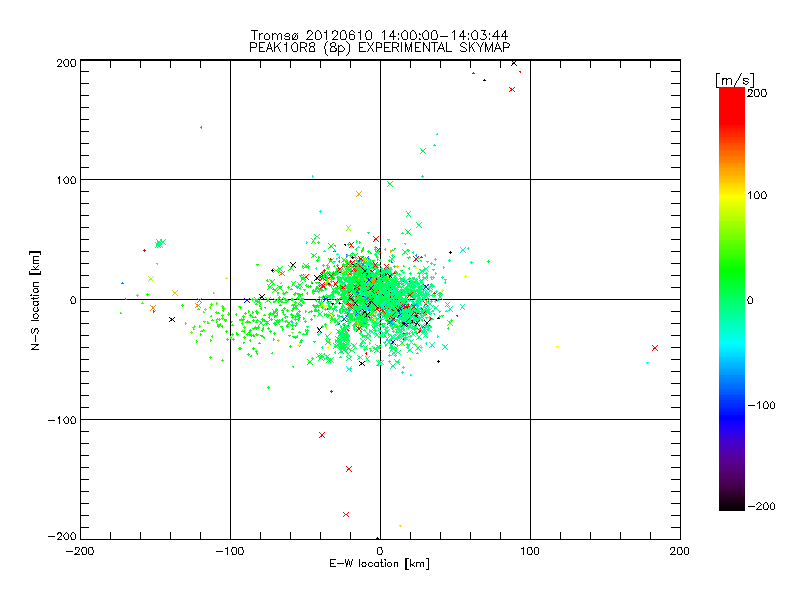800x600 pixels.
Task: Click the red dot below the main cluster
Action: [x=332, y=391]
